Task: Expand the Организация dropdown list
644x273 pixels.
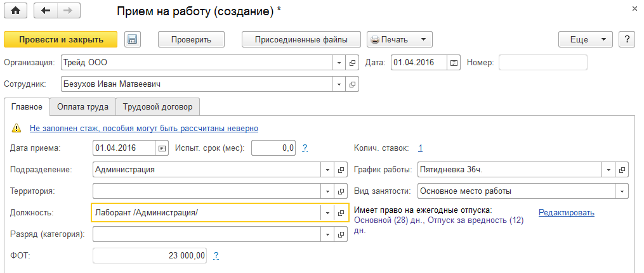Action: [x=339, y=63]
